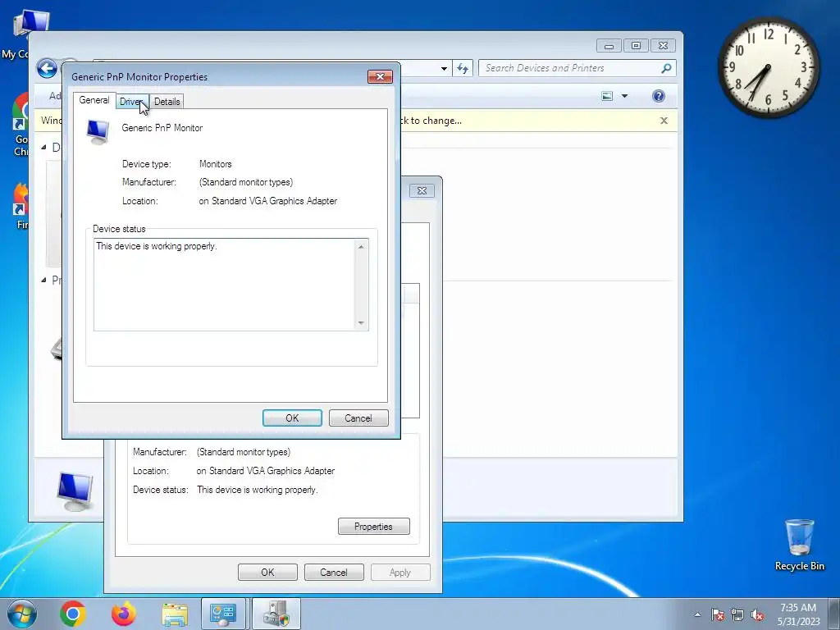Click the Device status scrollbar down arrow
This screenshot has height=630, width=840.
point(361,323)
